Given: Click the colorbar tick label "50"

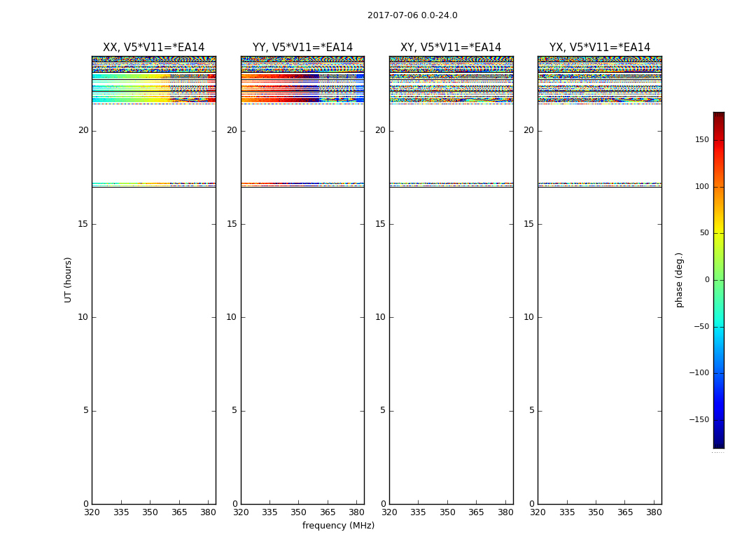Looking at the screenshot, I should 704,233.
